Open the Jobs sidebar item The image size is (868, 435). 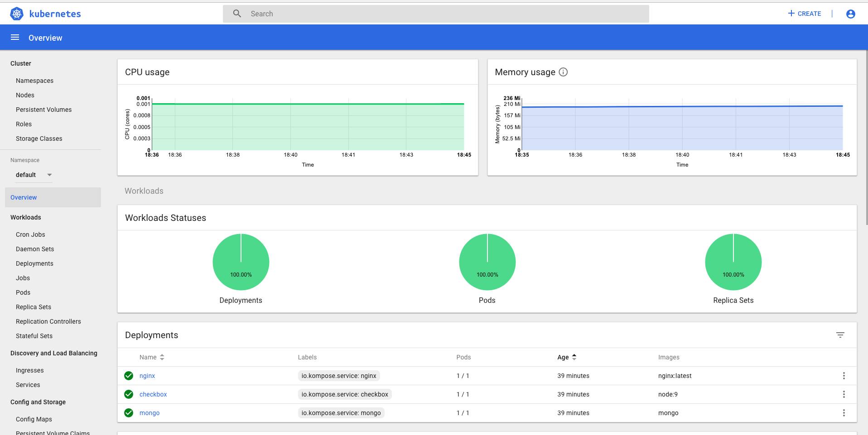click(23, 278)
